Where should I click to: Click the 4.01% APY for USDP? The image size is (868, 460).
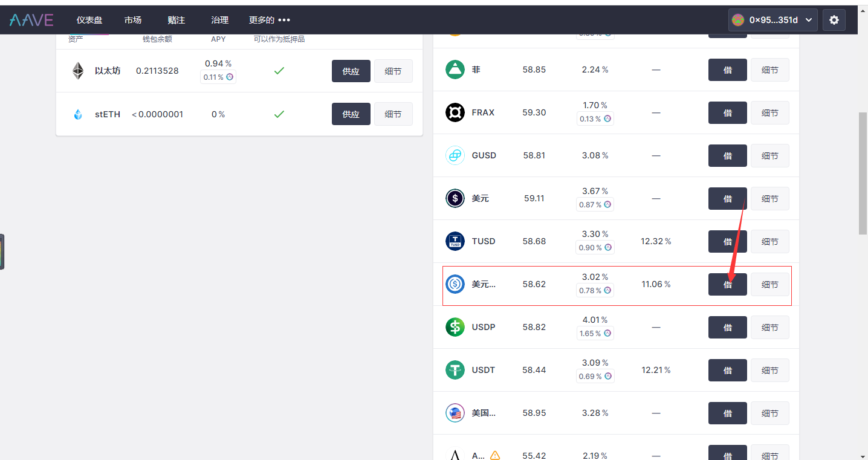pos(595,320)
